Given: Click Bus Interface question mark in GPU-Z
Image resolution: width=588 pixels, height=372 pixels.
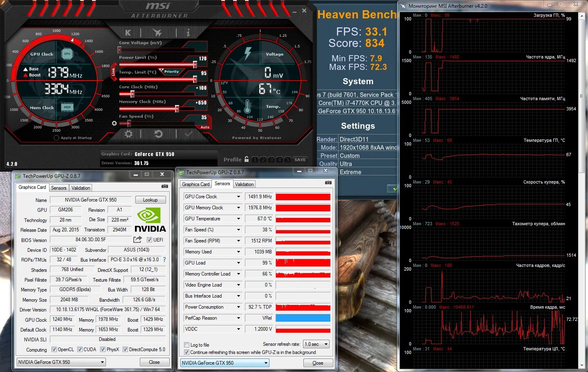Looking at the screenshot, I should pyautogui.click(x=164, y=260).
